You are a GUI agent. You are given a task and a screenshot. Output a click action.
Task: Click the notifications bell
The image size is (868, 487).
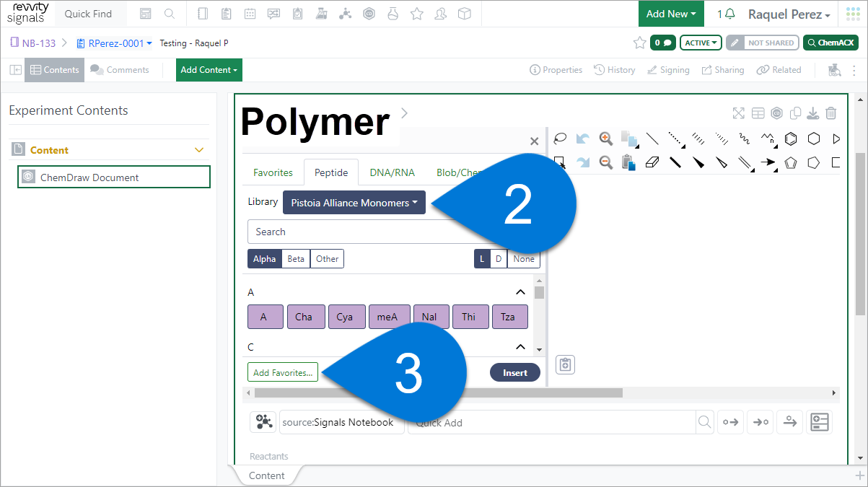coord(730,14)
